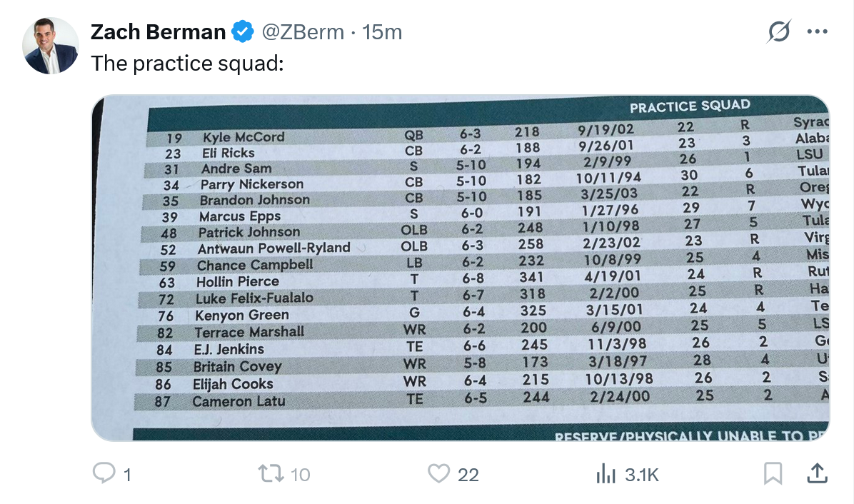This screenshot has height=504, width=854.
Task: Click the text "The practice squad:"
Action: coord(187,64)
